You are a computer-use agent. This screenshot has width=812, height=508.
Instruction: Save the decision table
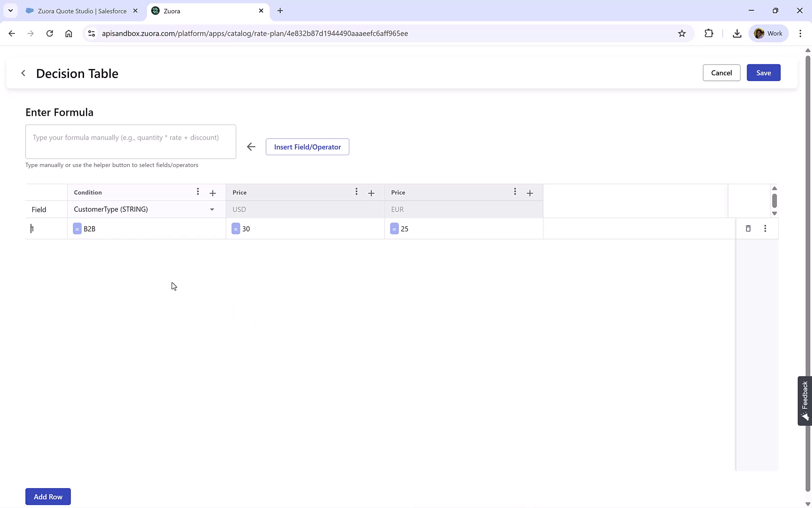pos(763,72)
